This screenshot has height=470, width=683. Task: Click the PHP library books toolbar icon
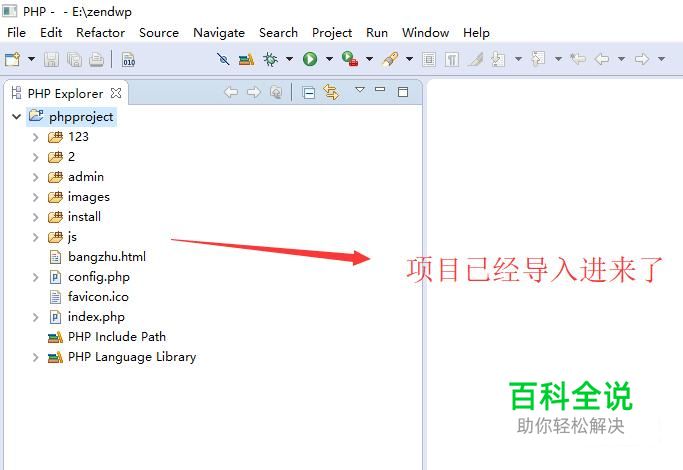click(x=246, y=59)
